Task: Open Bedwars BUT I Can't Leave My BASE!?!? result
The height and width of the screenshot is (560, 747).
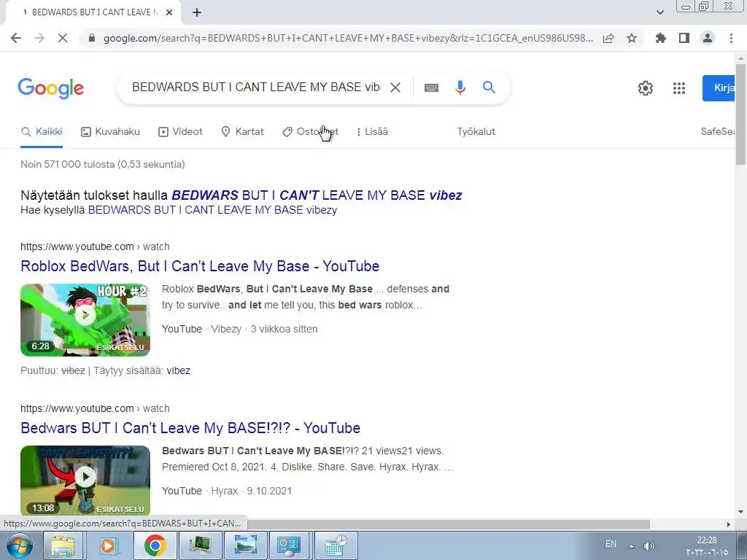Action: [190, 428]
